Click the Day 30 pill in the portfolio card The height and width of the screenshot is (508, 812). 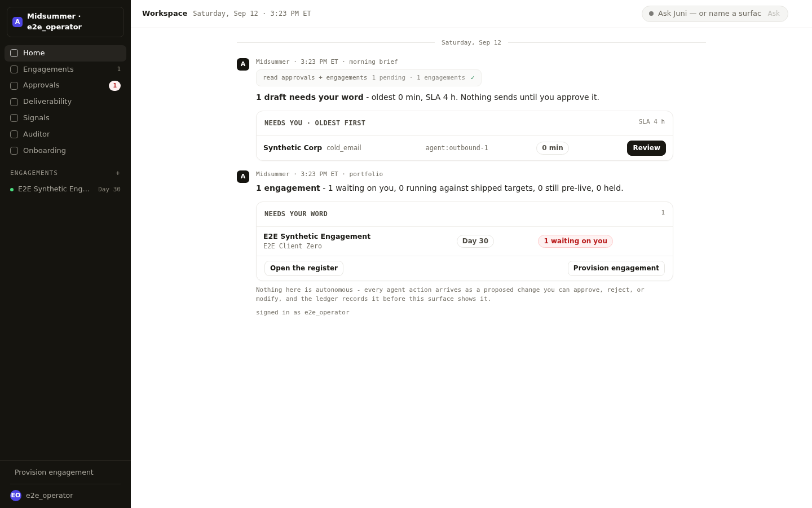pos(475,241)
